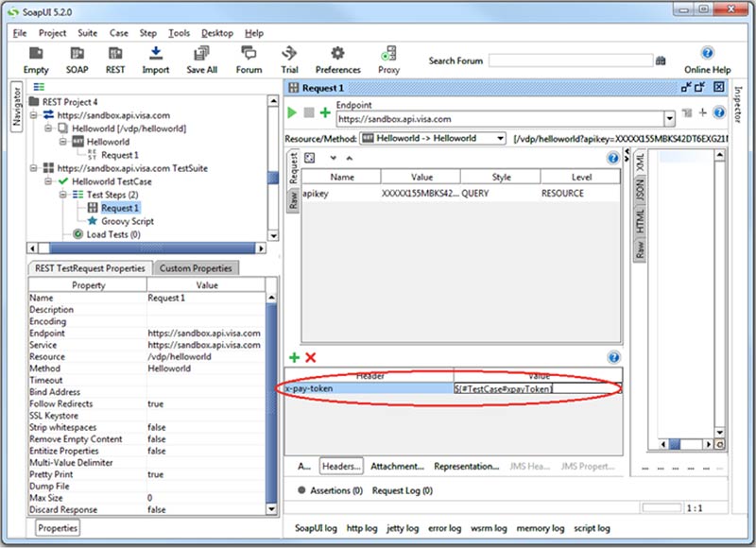
Task: Add a header with green plus
Action: [x=294, y=358]
